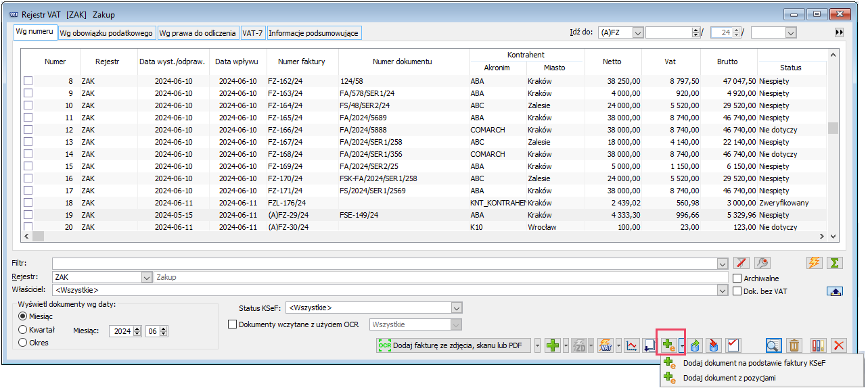Switch to Wg prawa do odliczenia tab

tap(198, 32)
